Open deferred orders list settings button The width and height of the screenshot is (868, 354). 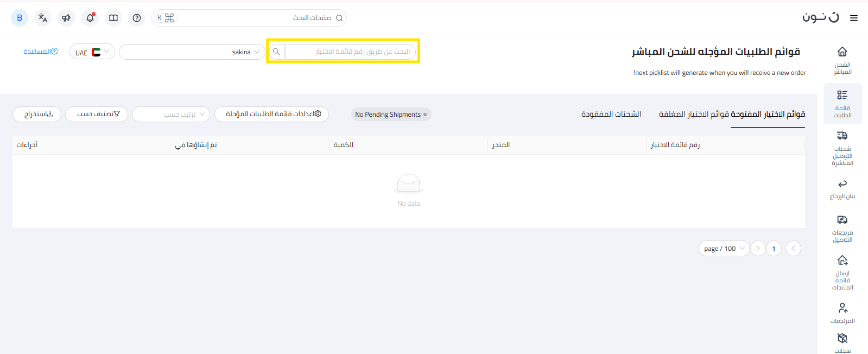pyautogui.click(x=271, y=114)
